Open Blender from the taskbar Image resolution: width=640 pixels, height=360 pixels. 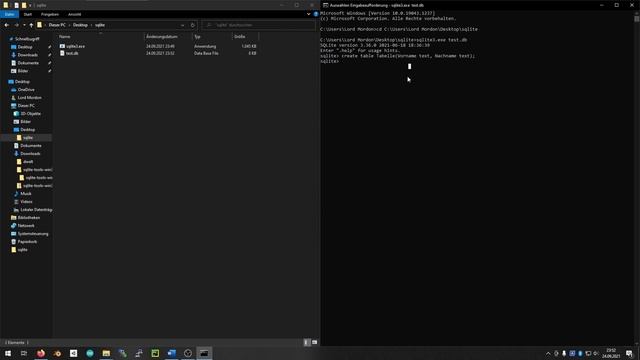coord(57,353)
